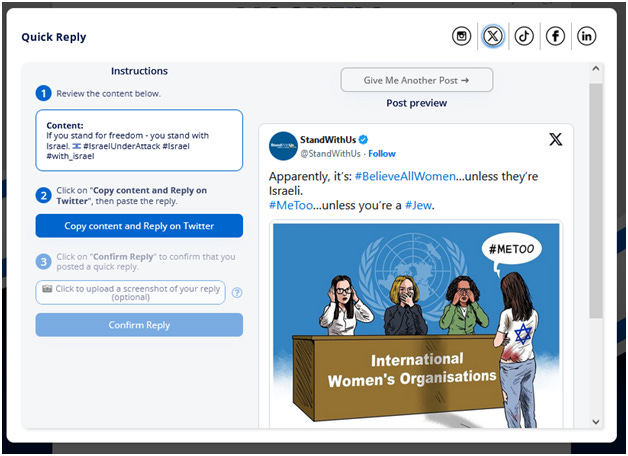Click the Post preview label

pyautogui.click(x=417, y=103)
